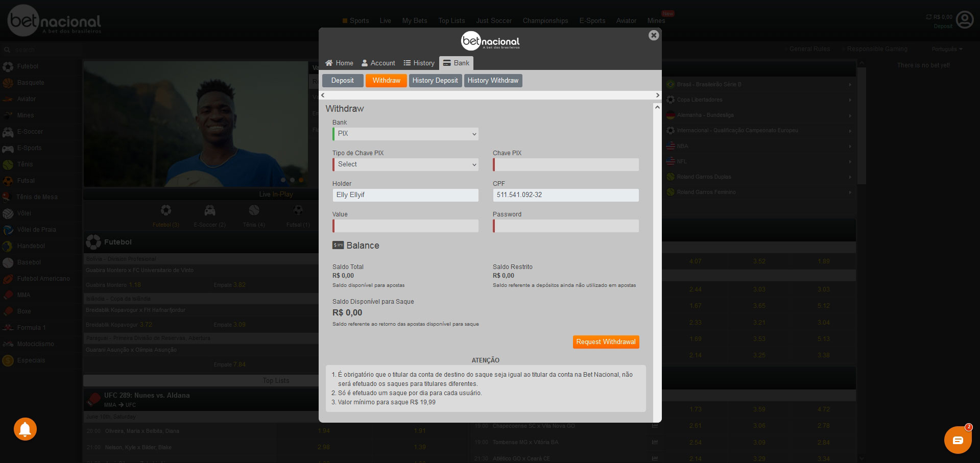Open the Live menu item
This screenshot has width=980, height=463.
(386, 21)
